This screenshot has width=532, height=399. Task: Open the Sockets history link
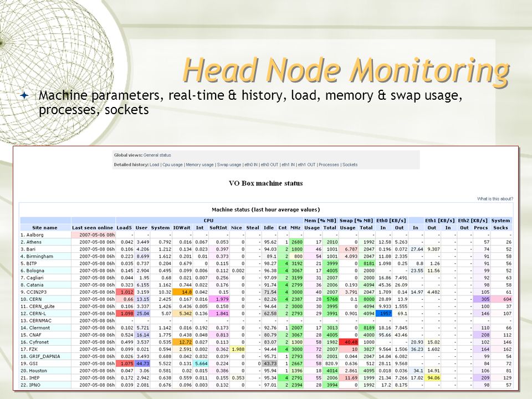(350, 165)
